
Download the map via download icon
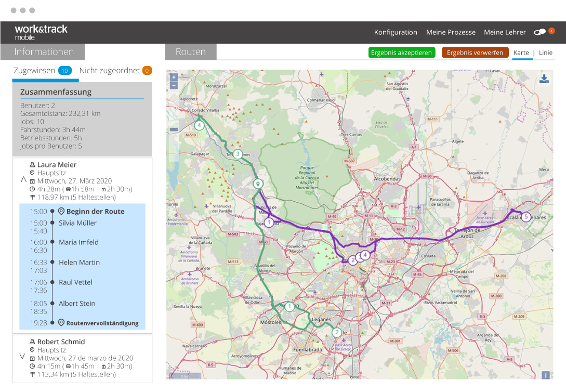coord(544,79)
